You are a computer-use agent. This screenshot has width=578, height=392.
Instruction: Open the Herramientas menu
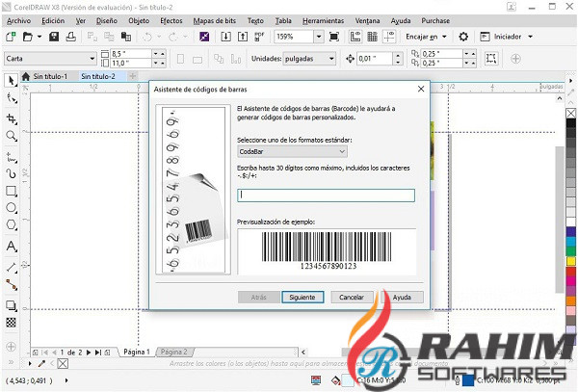[x=323, y=21]
